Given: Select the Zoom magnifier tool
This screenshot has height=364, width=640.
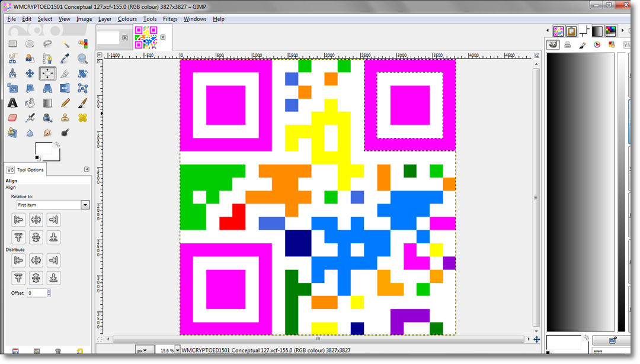Looking at the screenshot, I should (x=82, y=59).
